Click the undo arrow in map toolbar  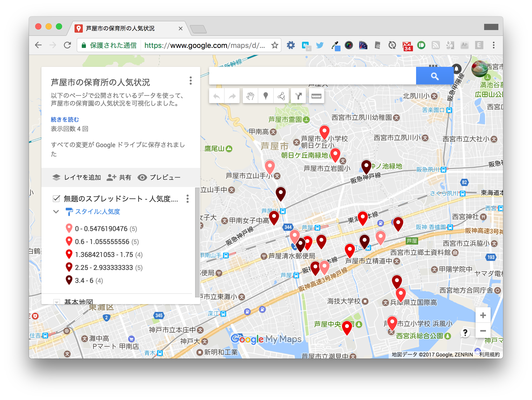click(x=217, y=96)
